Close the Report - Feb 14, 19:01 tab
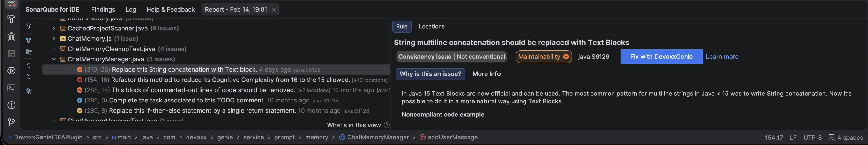868x145 pixels. (274, 10)
